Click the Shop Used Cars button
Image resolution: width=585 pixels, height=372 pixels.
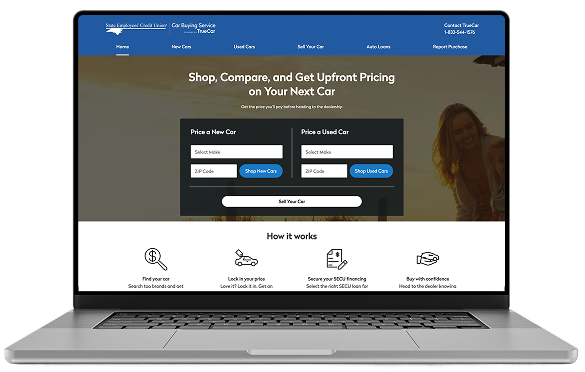coord(371,171)
